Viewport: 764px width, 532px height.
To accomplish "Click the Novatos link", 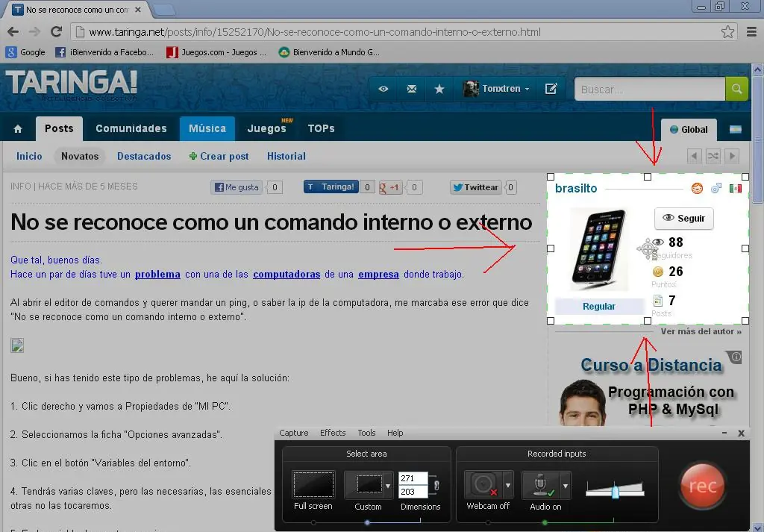I will point(80,157).
